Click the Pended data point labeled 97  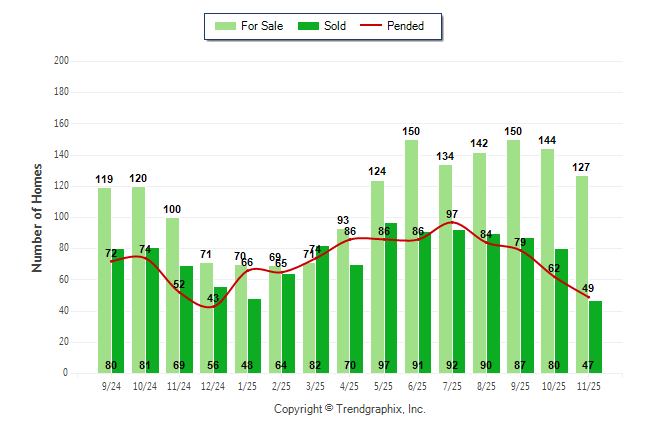[452, 222]
